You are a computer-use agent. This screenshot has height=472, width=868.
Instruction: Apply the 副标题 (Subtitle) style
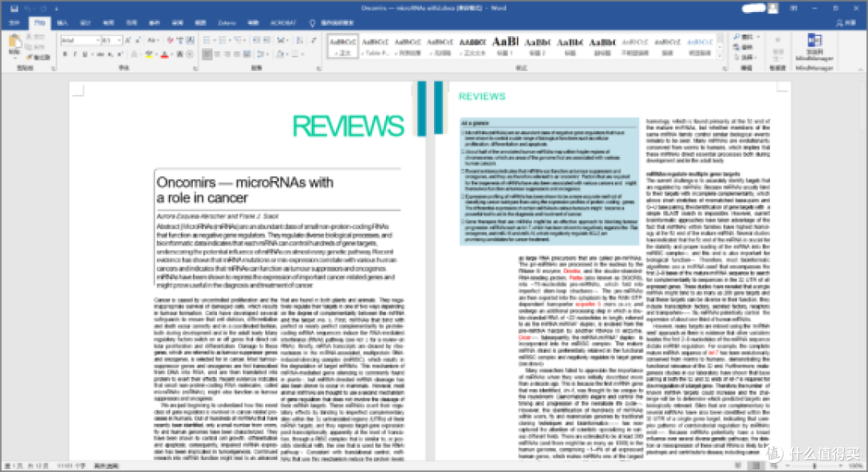[603, 47]
